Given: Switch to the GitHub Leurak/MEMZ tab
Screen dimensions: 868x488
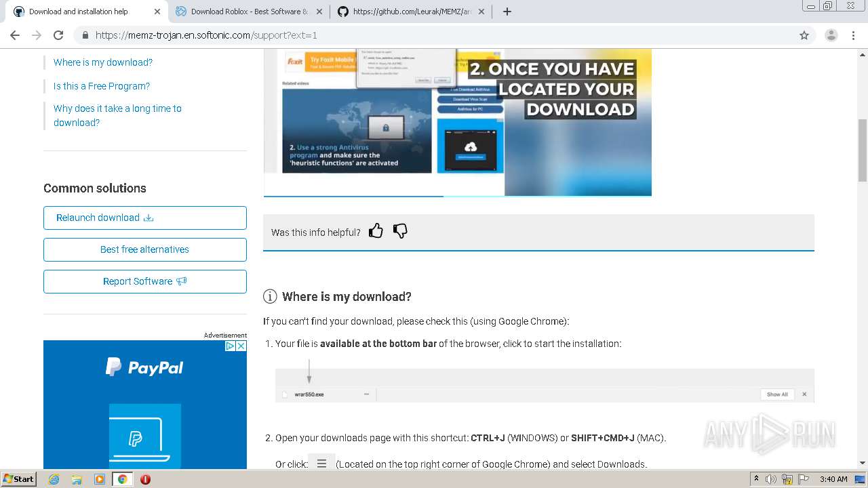Looking at the screenshot, I should click(x=412, y=12).
